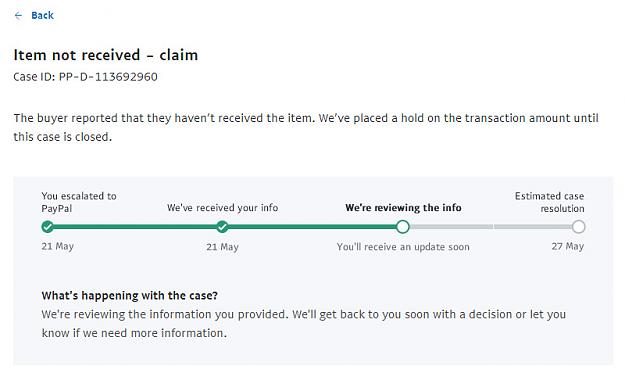
Task: Click the 21 May date under the second step
Action: coord(222,247)
